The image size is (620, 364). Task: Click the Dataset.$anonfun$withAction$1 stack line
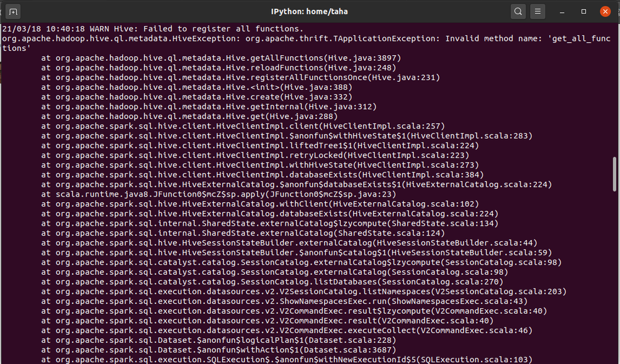tap(218, 350)
